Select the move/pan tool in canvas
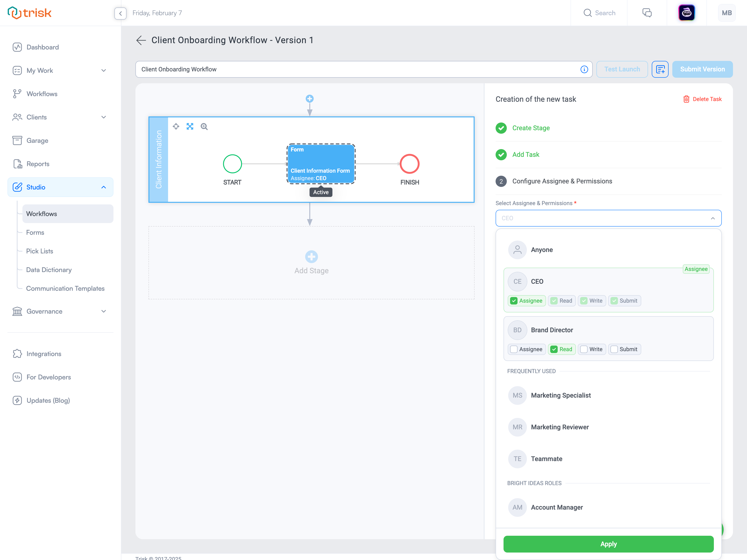 176,126
